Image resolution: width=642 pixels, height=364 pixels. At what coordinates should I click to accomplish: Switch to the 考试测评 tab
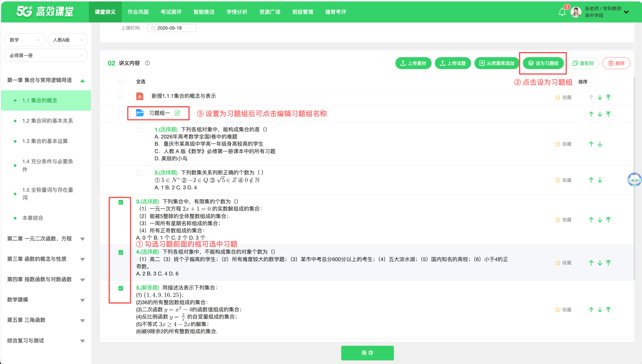tap(171, 12)
